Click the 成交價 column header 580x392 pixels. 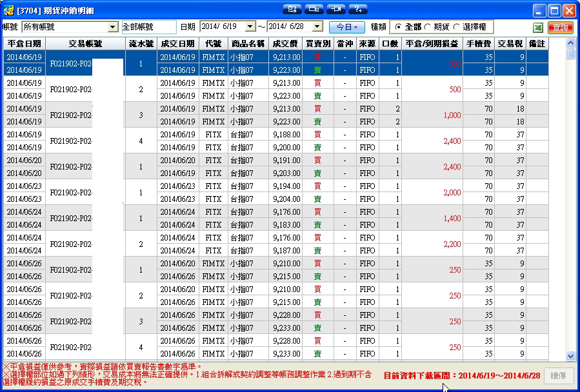[285, 44]
